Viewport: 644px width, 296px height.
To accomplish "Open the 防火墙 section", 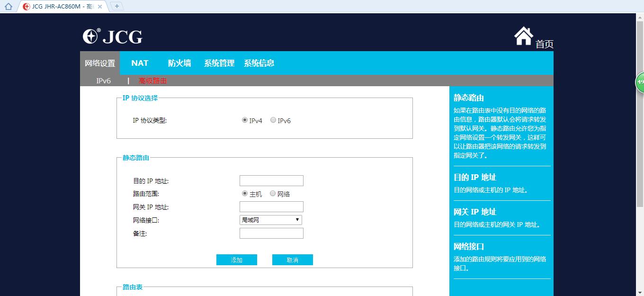I will click(179, 63).
